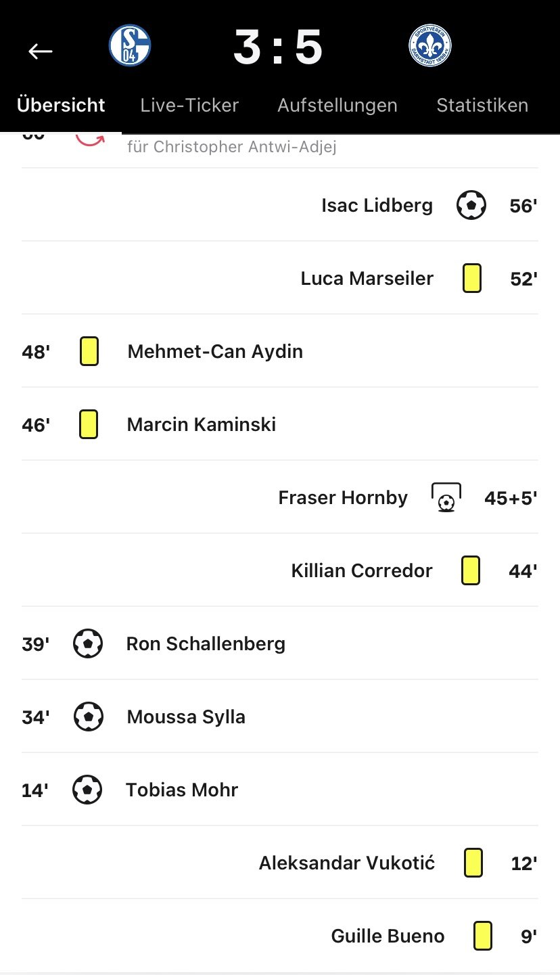Tap the goal icon beside Moussa Sylla
560x975 pixels.
pyautogui.click(x=88, y=717)
